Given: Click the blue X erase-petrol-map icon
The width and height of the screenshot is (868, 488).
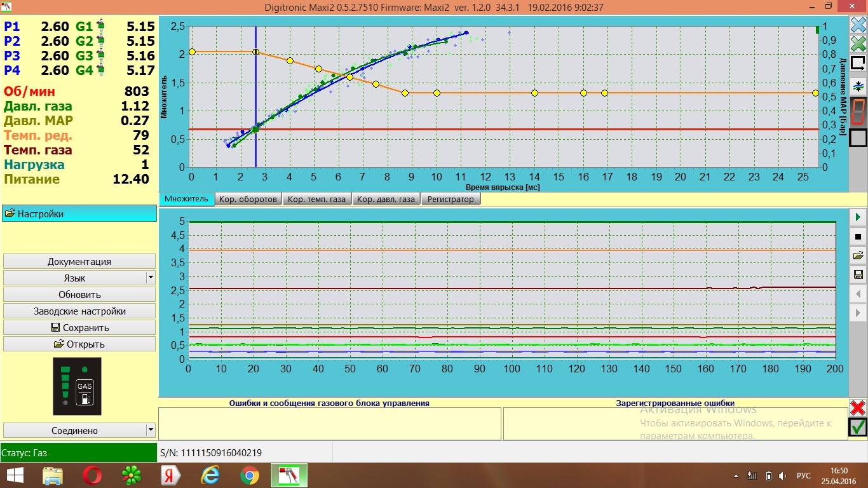Looking at the screenshot, I should tap(858, 26).
